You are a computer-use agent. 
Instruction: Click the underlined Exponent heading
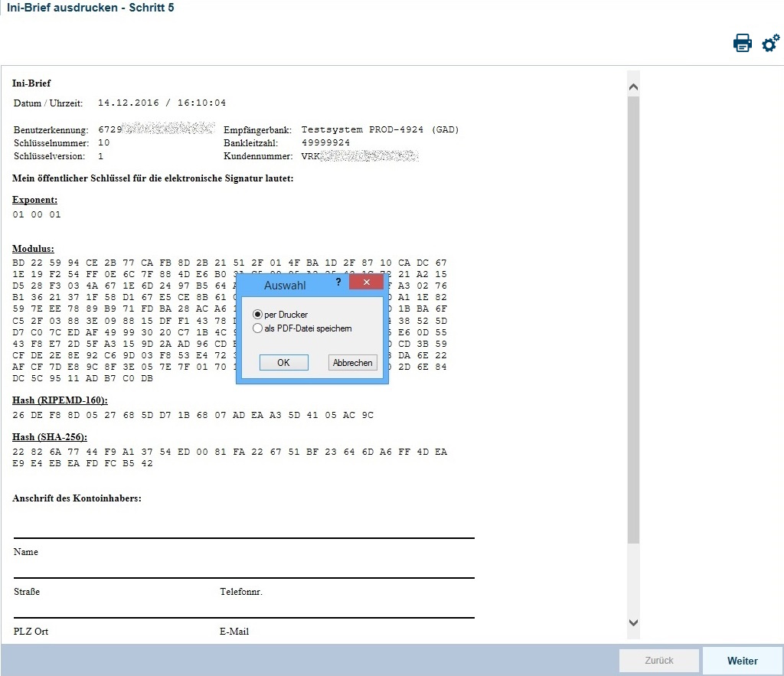point(34,200)
